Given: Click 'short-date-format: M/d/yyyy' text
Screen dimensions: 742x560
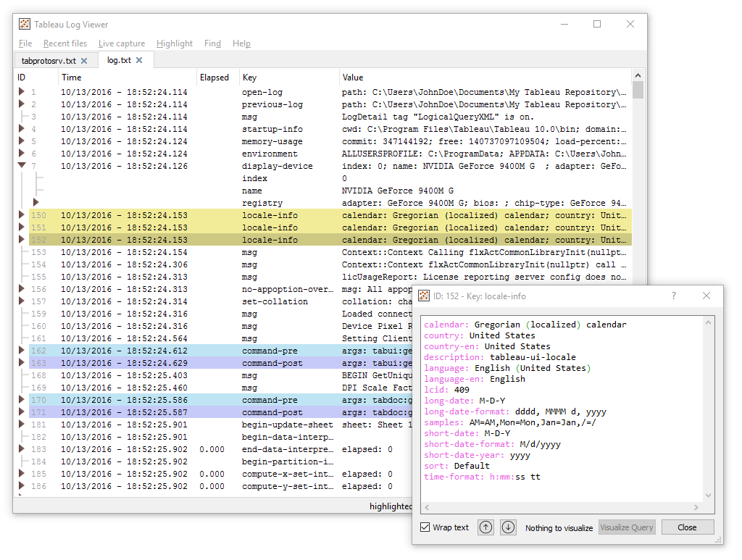Looking at the screenshot, I should point(492,444).
